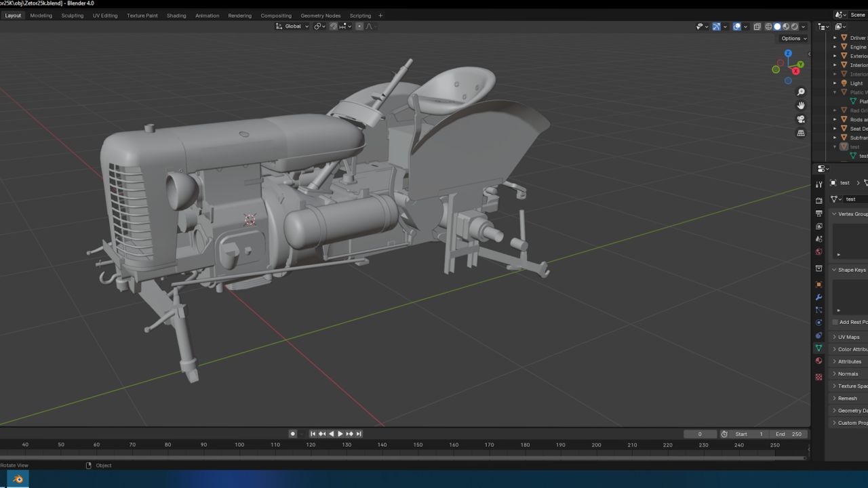Screen dimensions: 868x488
Task: Open the Global transform orientation dropdown
Action: pyautogui.click(x=292, y=26)
